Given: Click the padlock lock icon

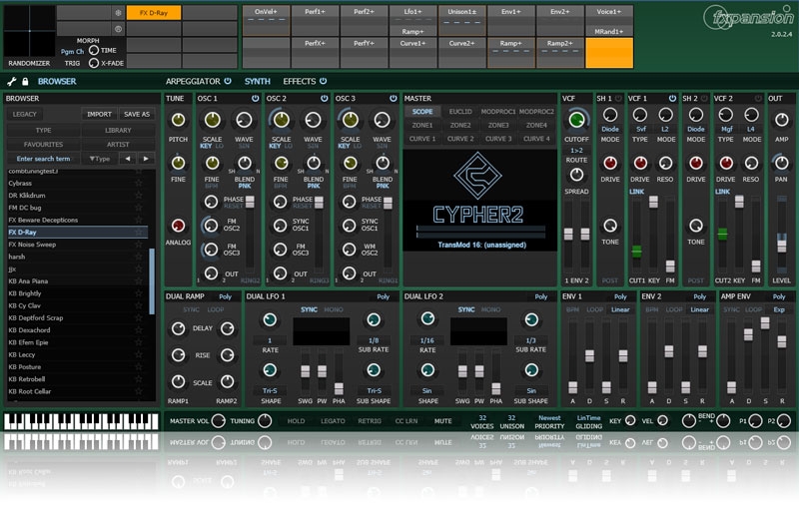Looking at the screenshot, I should click(25, 82).
